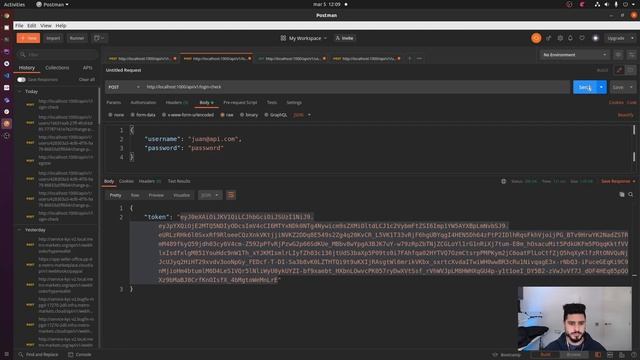Click the Invite button
This screenshot has height=360, width=640.
tap(344, 38)
